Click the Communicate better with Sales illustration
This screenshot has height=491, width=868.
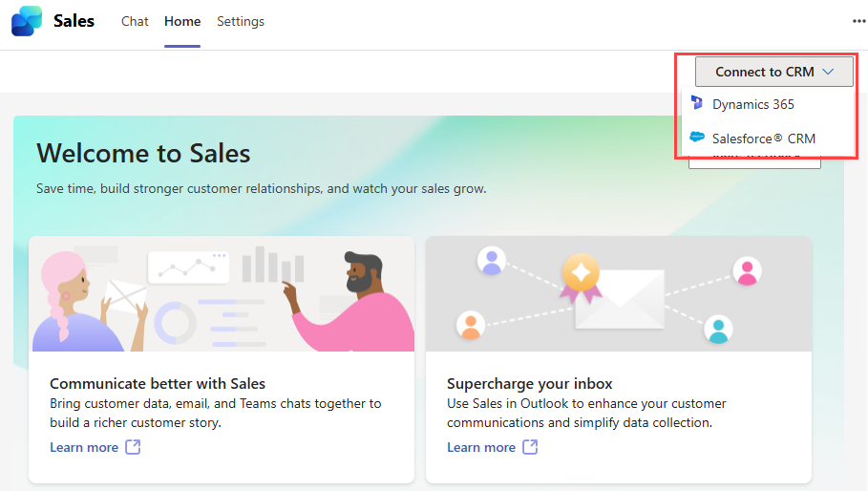coord(222,294)
